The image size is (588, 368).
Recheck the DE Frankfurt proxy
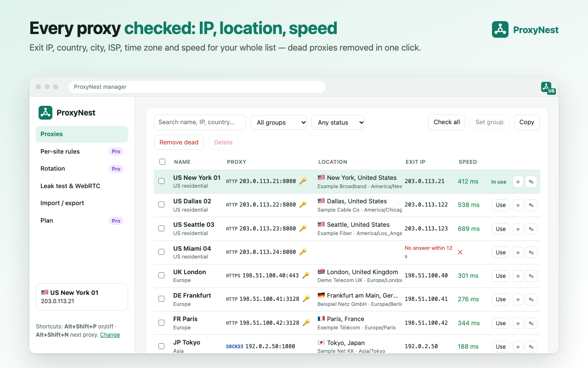518,299
